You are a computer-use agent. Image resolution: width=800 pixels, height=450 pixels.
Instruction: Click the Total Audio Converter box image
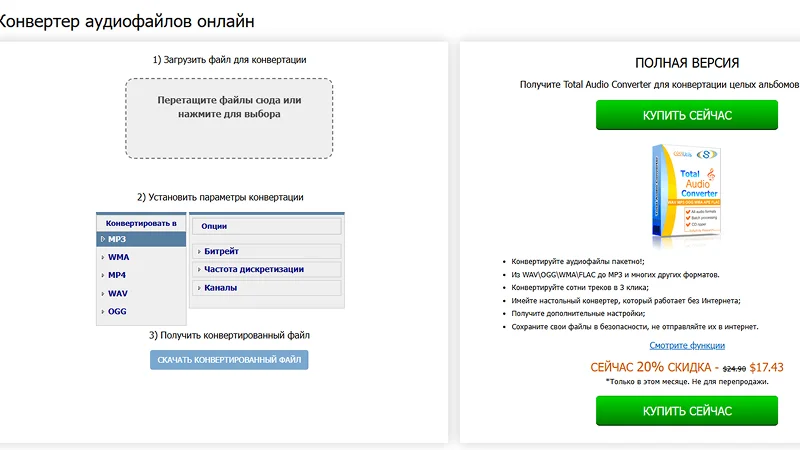[687, 192]
